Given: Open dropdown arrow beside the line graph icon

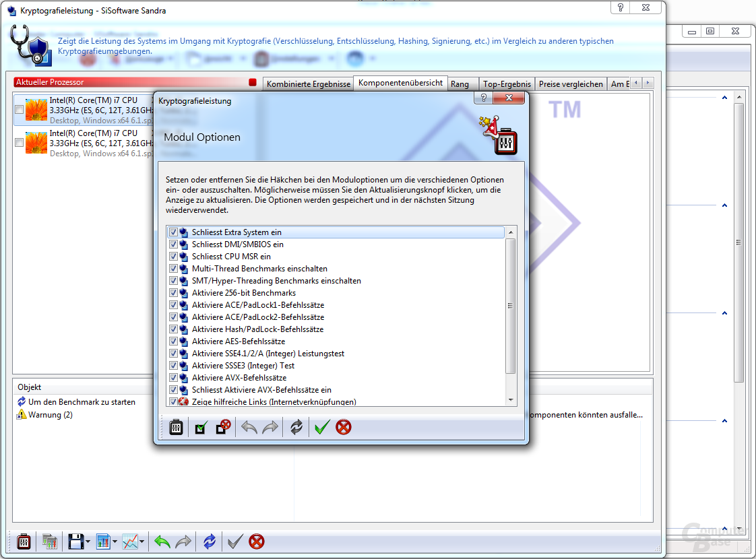Looking at the screenshot, I should click(141, 541).
